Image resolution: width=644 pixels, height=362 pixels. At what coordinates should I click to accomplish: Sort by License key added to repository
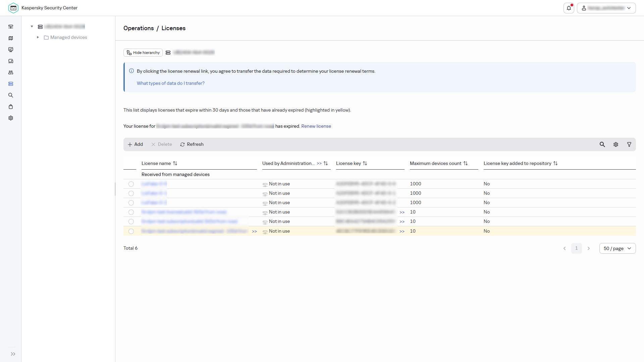[x=555, y=163]
